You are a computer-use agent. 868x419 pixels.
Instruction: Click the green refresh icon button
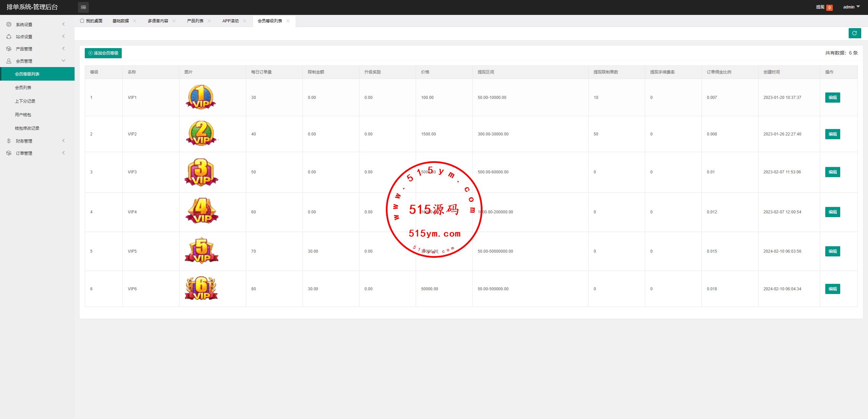click(854, 33)
